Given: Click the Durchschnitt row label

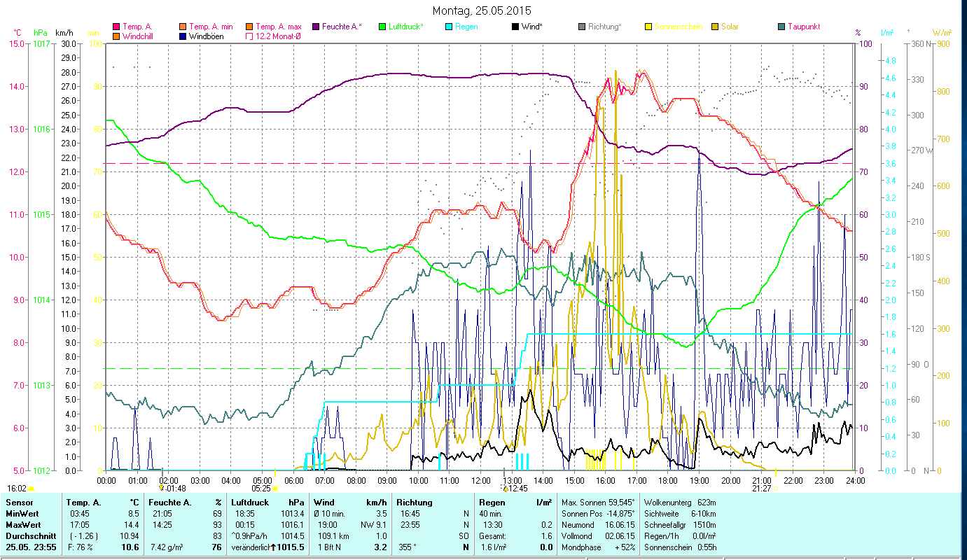Looking at the screenshot, I should click(x=30, y=536).
